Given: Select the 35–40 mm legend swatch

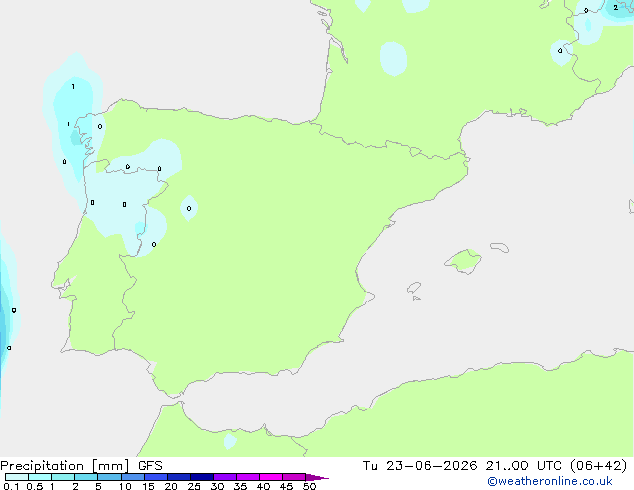Looking at the screenshot, I should pyautogui.click(x=248, y=477).
